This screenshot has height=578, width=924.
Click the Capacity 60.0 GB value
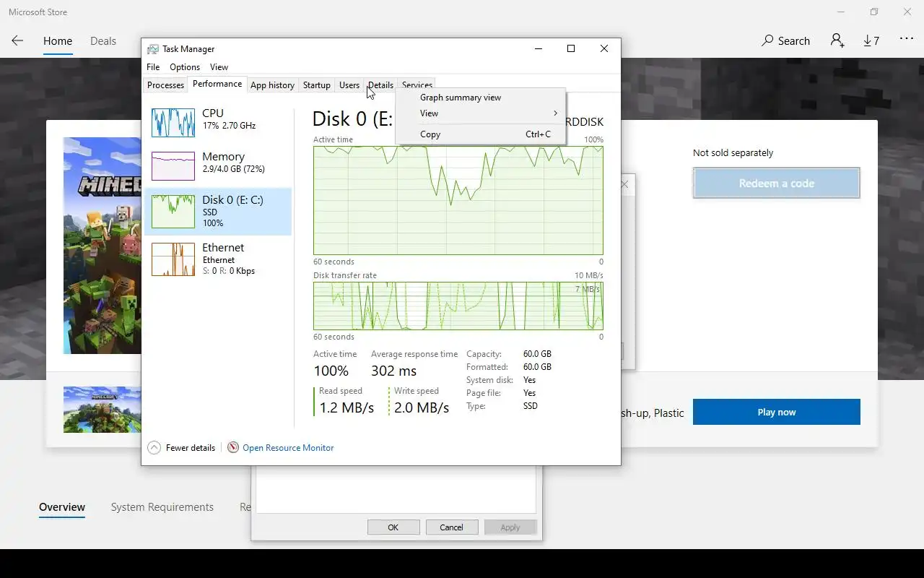tap(537, 354)
